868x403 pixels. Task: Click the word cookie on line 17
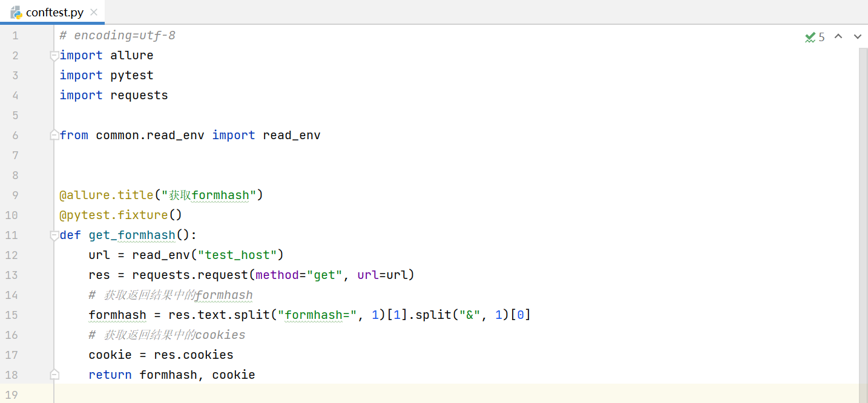point(110,355)
